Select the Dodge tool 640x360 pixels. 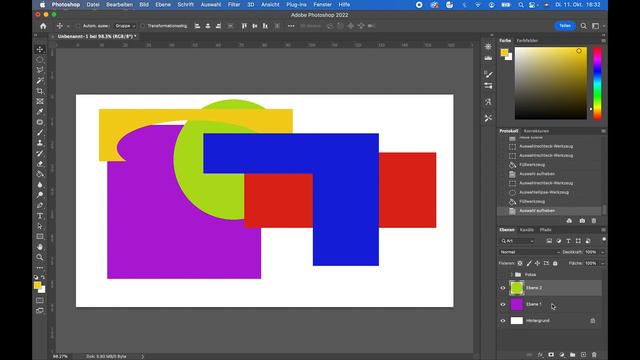coord(40,195)
